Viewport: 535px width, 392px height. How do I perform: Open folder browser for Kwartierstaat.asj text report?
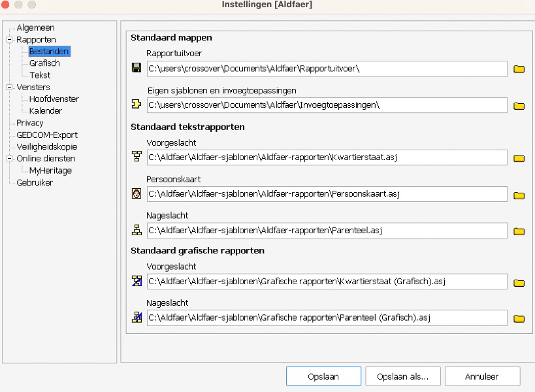pyautogui.click(x=519, y=158)
